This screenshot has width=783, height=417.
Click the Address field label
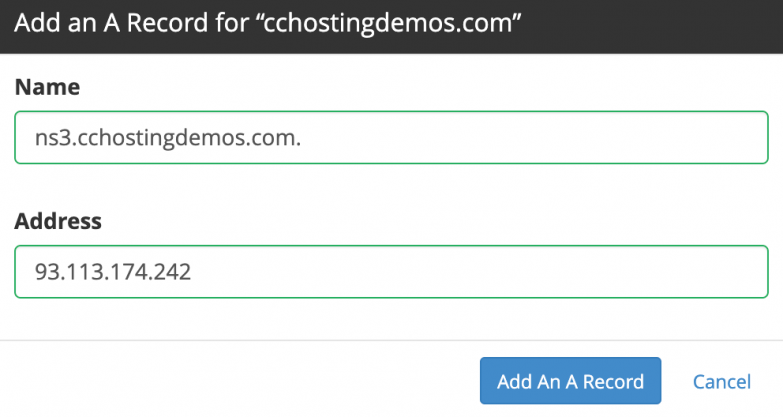(58, 221)
